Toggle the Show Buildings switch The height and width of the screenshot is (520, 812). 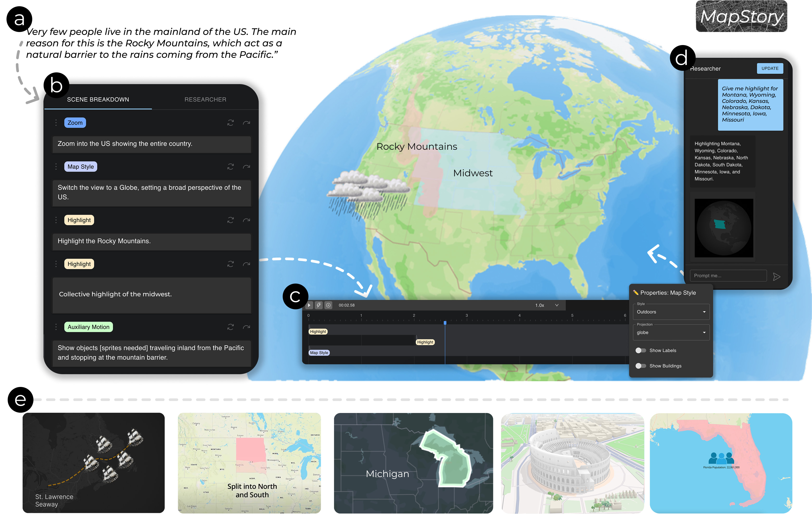coord(641,366)
